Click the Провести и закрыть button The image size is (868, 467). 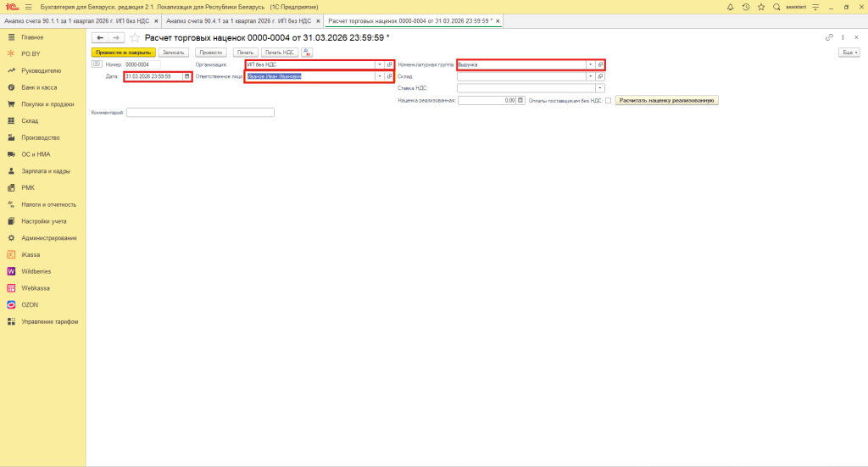pos(123,53)
